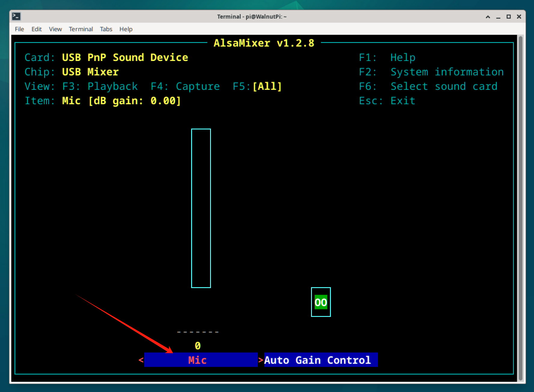Image resolution: width=534 pixels, height=392 pixels.
Task: Click the dashed mute indicator below Mic slider
Action: point(198,332)
